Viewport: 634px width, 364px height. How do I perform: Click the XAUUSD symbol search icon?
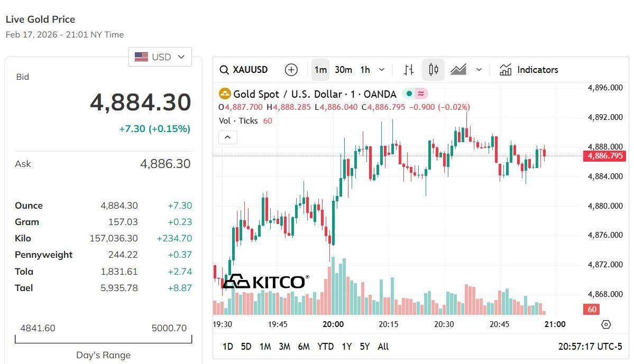[224, 70]
